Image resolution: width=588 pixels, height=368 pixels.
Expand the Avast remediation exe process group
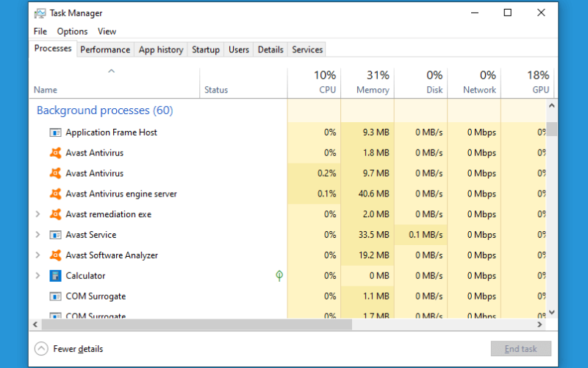coord(37,214)
